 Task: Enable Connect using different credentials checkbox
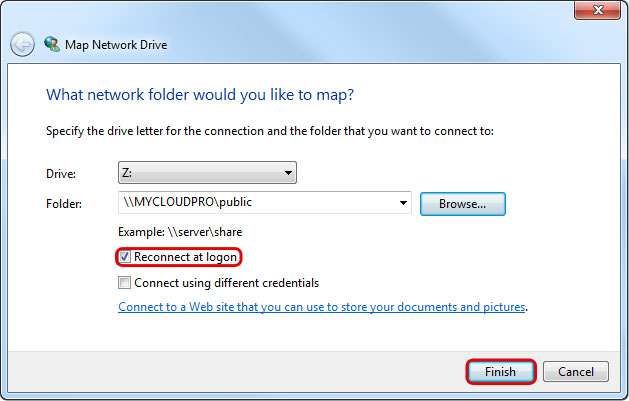point(124,283)
